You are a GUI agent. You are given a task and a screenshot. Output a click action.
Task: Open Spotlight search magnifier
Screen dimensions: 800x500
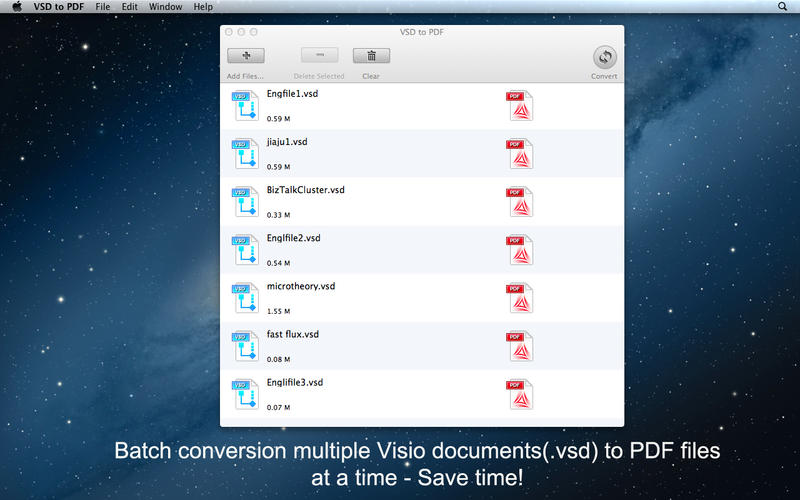(782, 7)
